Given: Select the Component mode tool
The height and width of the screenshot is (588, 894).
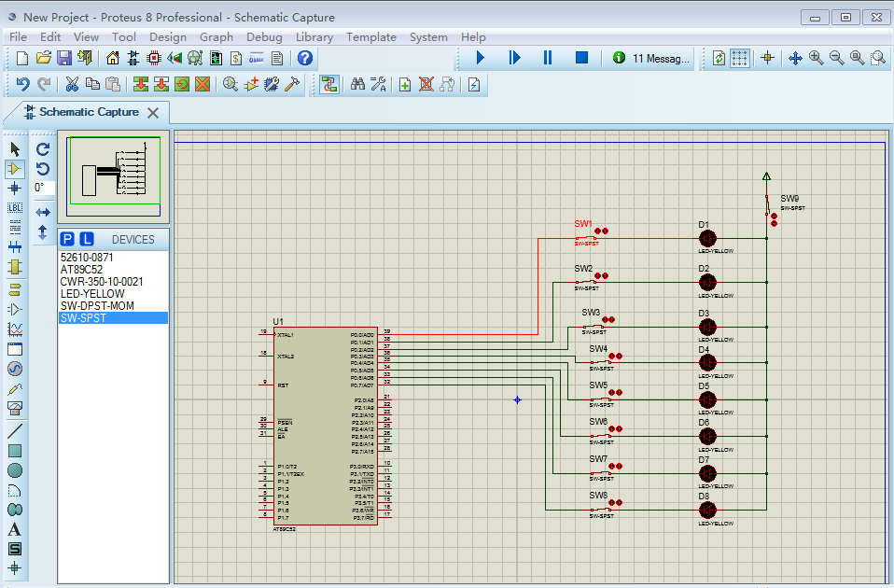Looking at the screenshot, I should tap(15, 168).
